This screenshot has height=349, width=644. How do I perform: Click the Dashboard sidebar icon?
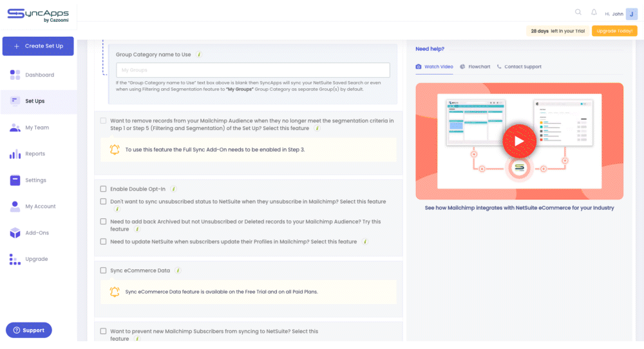tap(15, 75)
